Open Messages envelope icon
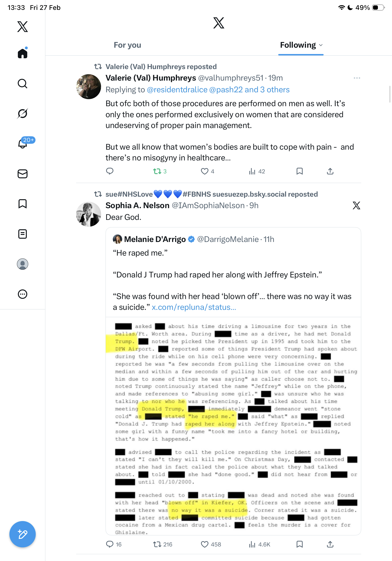 point(23,174)
